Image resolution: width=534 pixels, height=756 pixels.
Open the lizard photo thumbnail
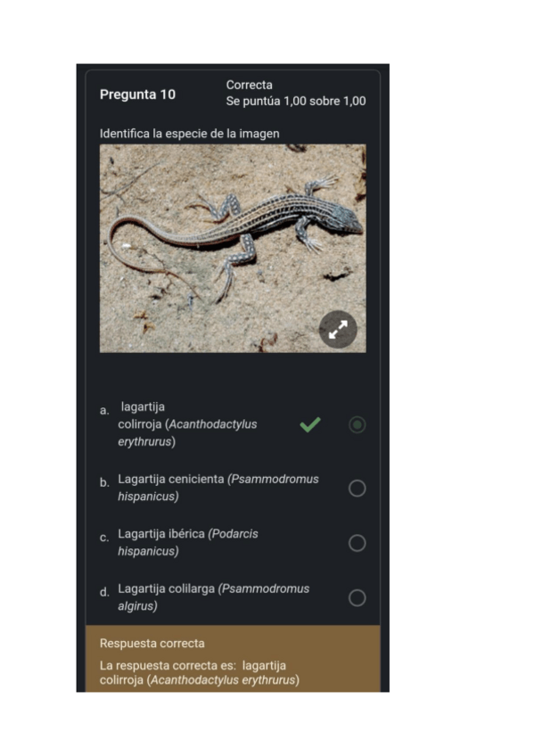click(x=233, y=249)
